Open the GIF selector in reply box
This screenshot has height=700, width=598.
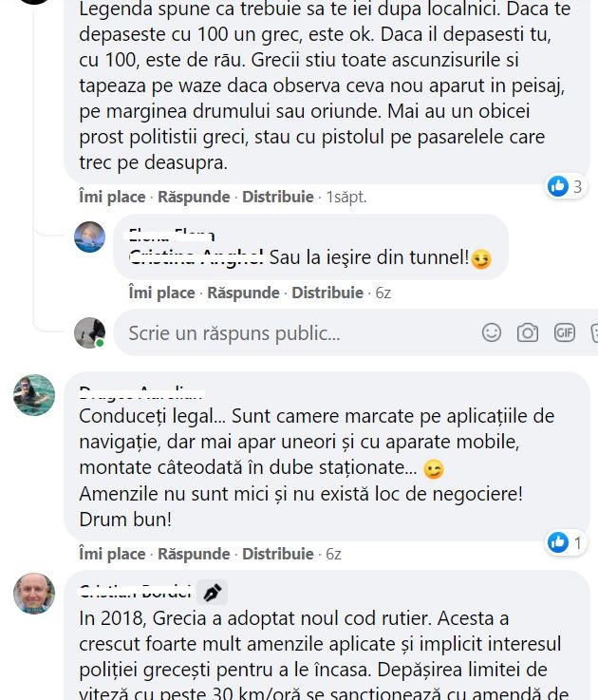coord(564,332)
